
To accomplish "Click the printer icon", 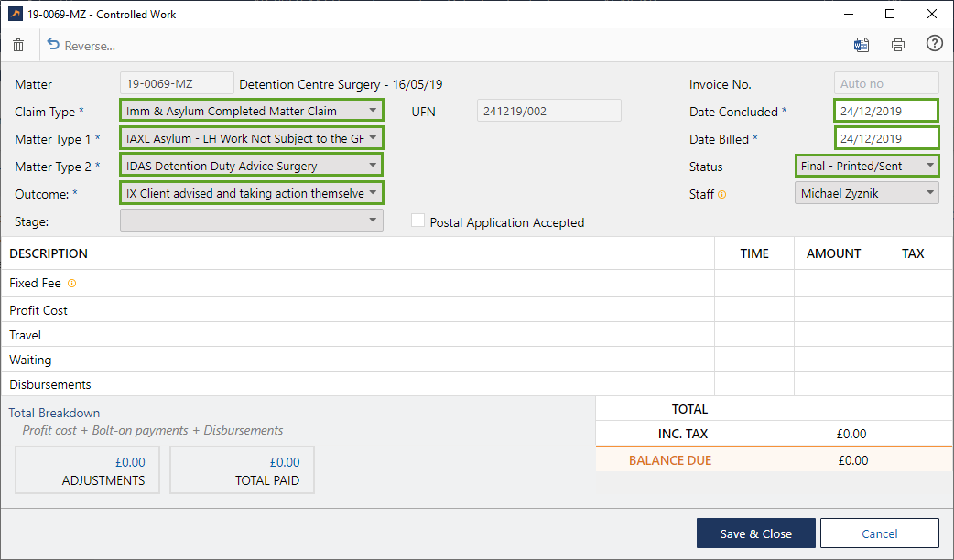I will pyautogui.click(x=897, y=45).
